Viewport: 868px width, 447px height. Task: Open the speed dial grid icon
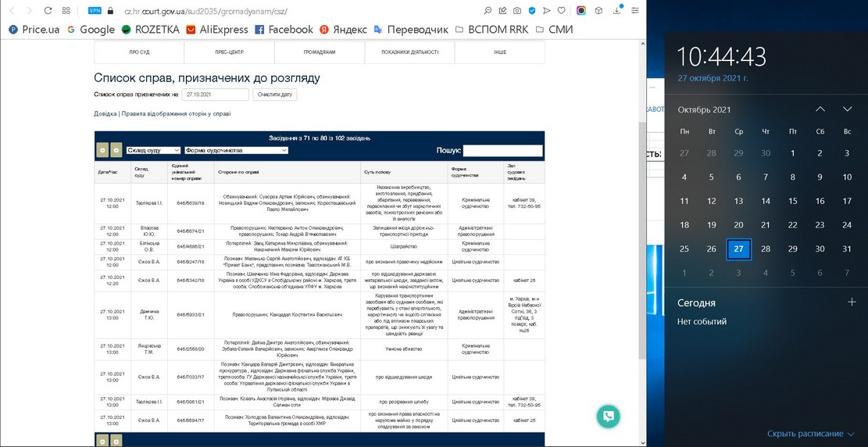(66, 10)
